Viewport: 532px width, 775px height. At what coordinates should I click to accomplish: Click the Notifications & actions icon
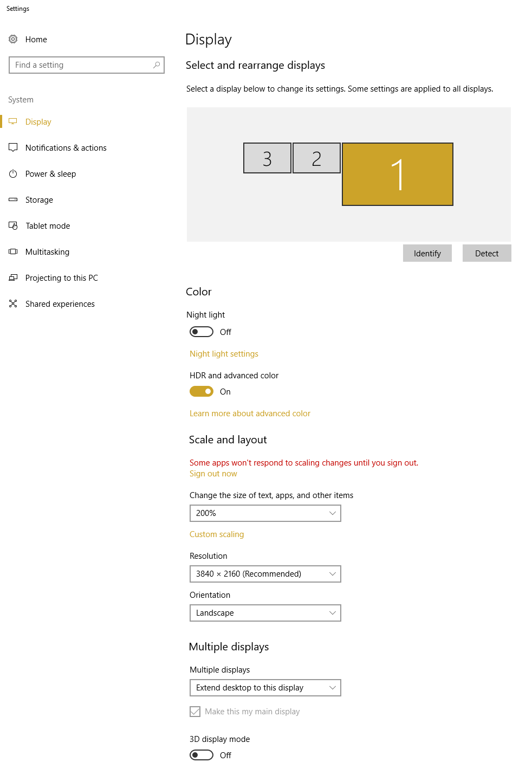click(13, 147)
